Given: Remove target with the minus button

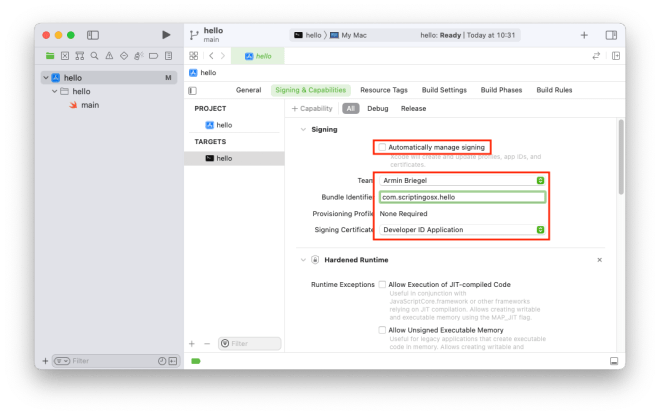Looking at the screenshot, I should click(207, 343).
